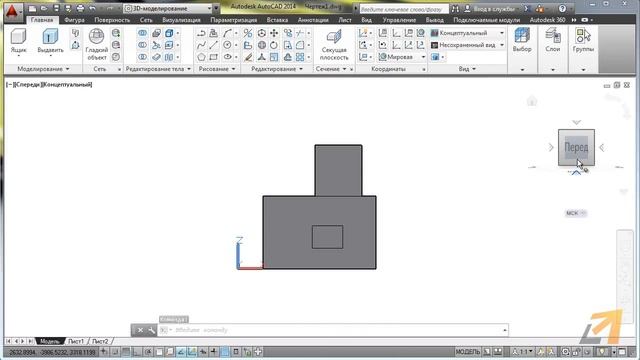Click the keyword search field in title bar

point(404,9)
